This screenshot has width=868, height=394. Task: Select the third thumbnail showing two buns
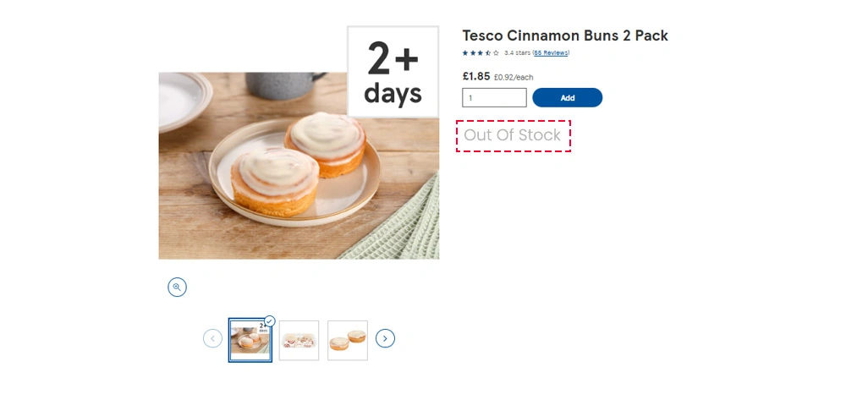click(x=348, y=341)
